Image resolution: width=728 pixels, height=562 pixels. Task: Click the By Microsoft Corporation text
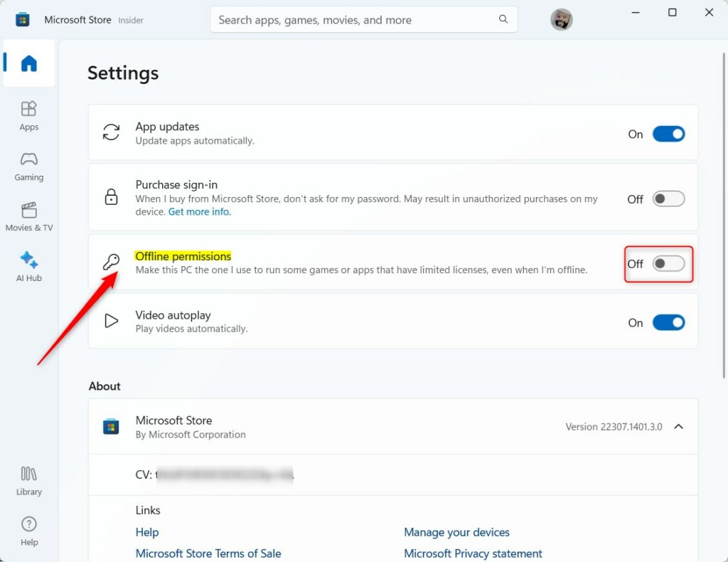tap(191, 435)
